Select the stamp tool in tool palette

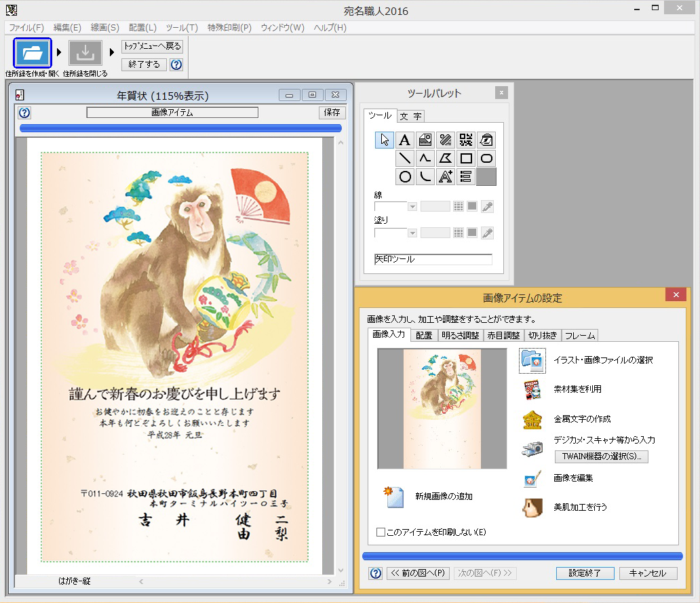[446, 140]
